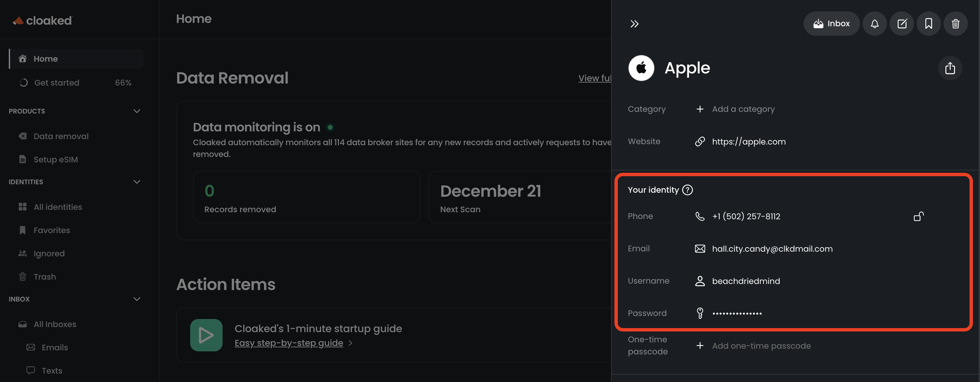Click the Inbox button in panel header
This screenshot has height=382, width=980.
(x=831, y=24)
